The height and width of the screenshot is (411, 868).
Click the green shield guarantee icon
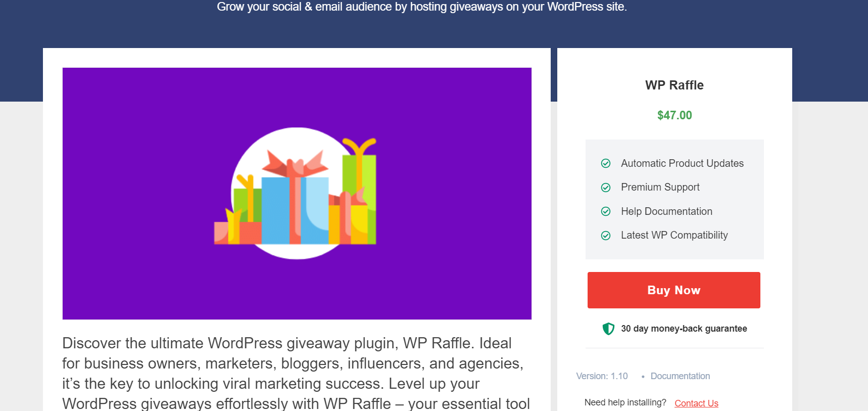pos(608,329)
